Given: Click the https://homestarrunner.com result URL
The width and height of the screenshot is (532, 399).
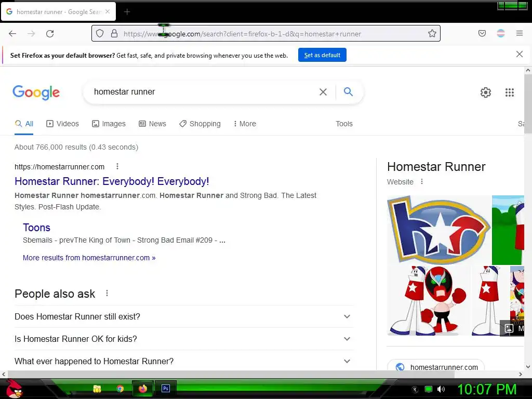Looking at the screenshot, I should [59, 167].
